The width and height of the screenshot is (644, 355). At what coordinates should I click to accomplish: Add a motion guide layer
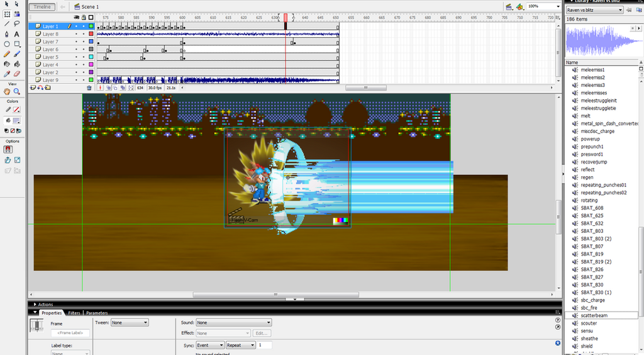coord(40,87)
